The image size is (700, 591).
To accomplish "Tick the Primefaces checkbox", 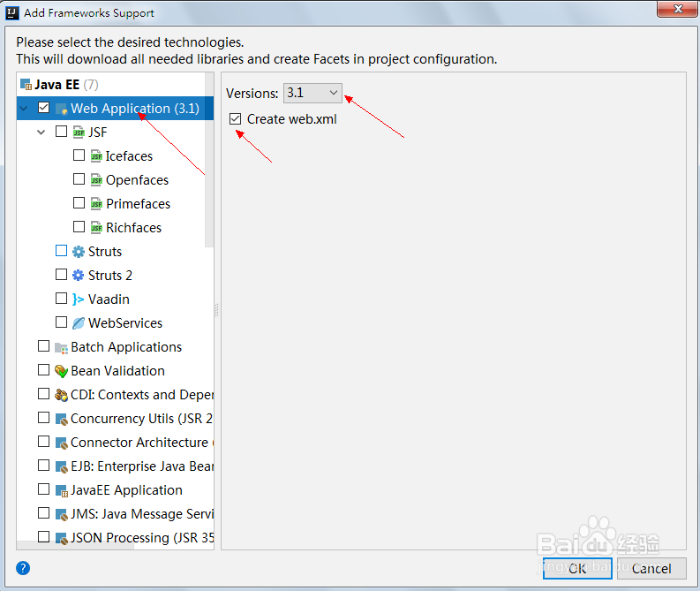I will pos(79,203).
